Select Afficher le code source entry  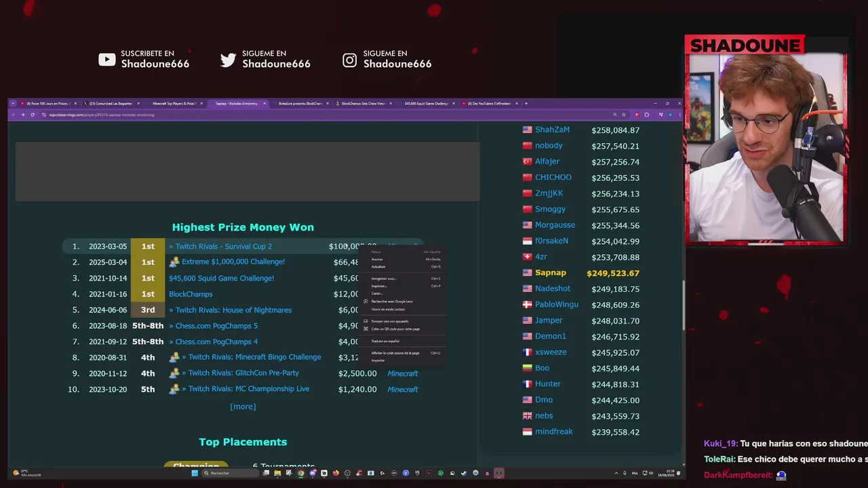[403, 353]
